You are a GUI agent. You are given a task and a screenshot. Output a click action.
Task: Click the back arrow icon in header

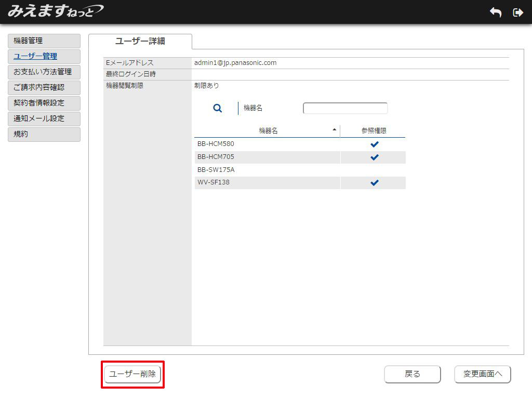coord(496,12)
